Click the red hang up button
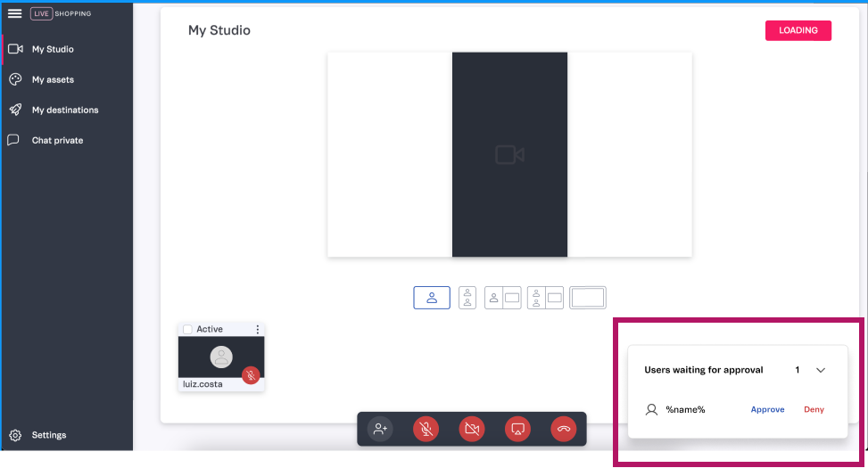868x468 pixels. pyautogui.click(x=563, y=429)
